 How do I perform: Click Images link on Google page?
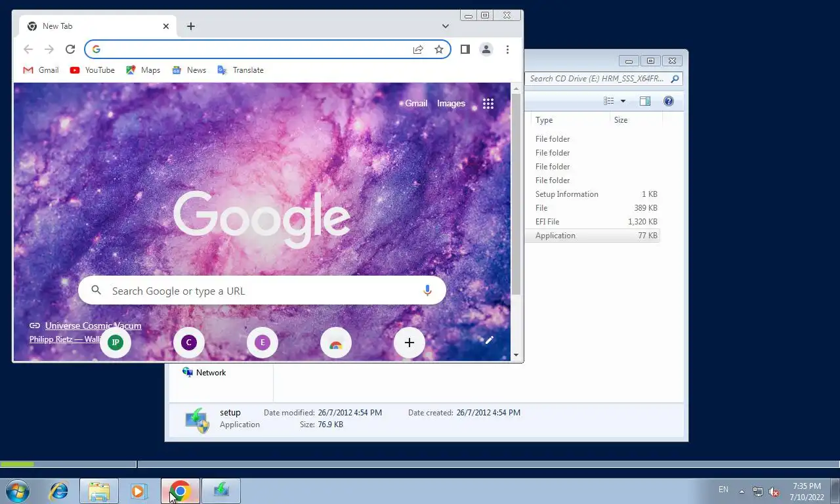click(x=451, y=104)
